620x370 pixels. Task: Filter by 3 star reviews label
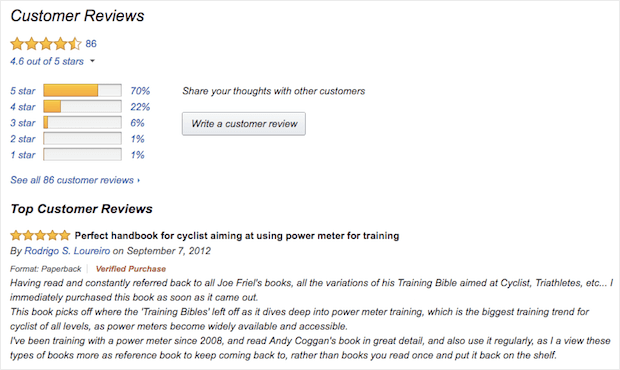point(23,123)
